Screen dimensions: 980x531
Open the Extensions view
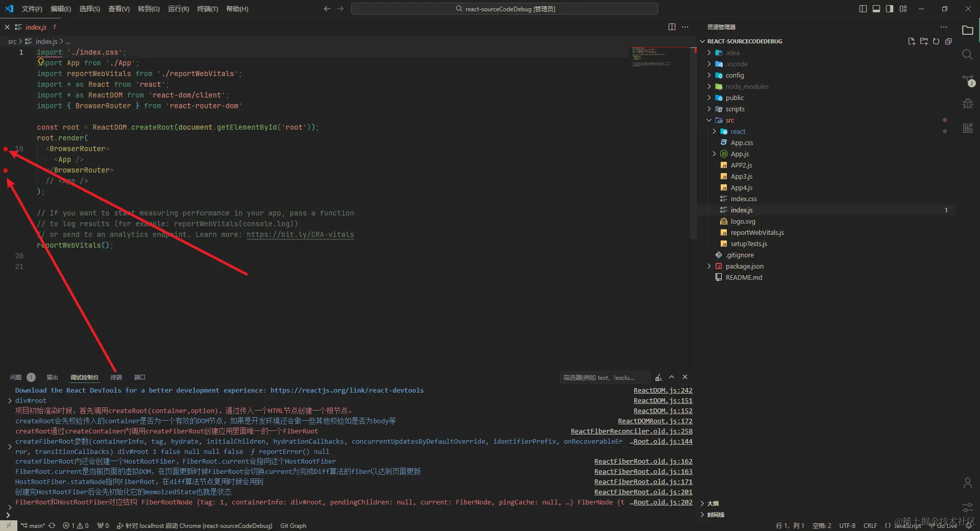pyautogui.click(x=967, y=128)
